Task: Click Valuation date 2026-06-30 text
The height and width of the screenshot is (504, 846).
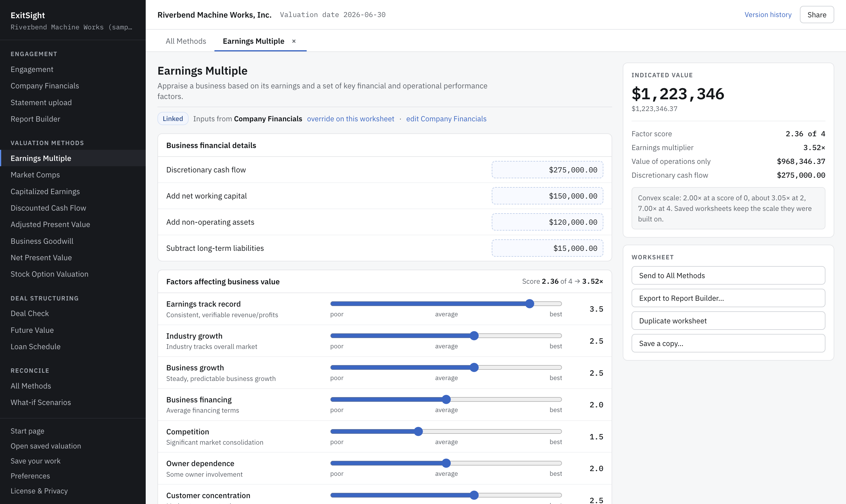Action: pos(333,15)
